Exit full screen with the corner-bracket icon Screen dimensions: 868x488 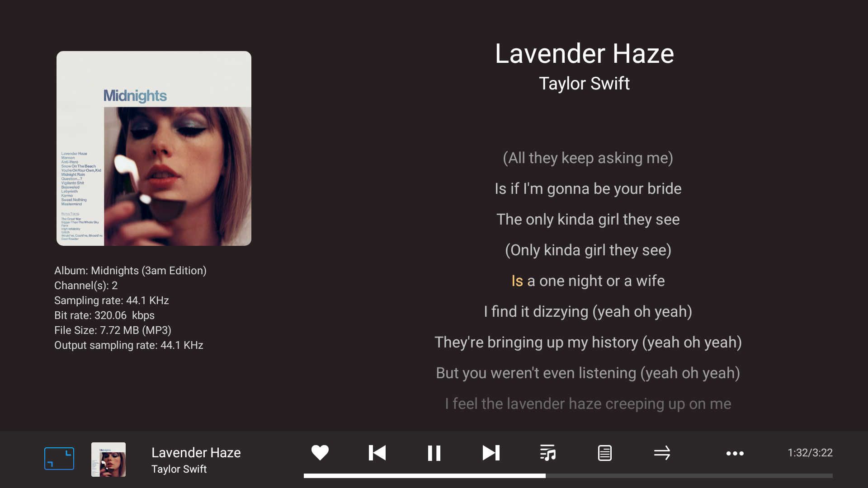(x=59, y=459)
